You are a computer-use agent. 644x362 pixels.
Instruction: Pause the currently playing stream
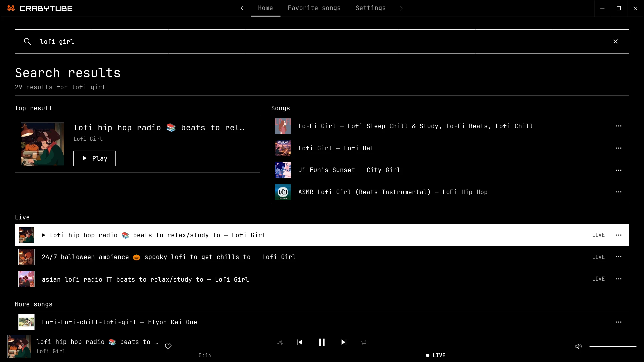tap(322, 342)
